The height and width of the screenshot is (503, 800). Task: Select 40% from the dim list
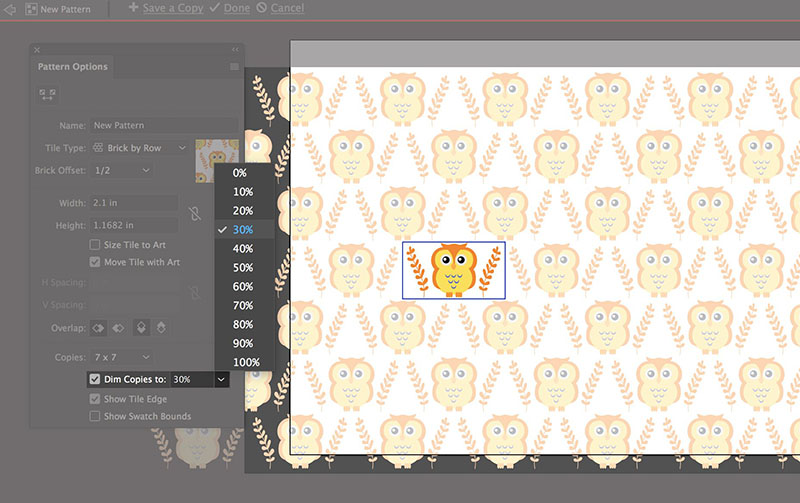coord(244,248)
